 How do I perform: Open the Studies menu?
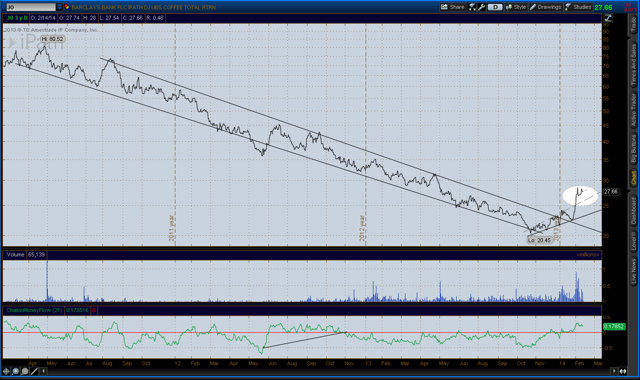[x=578, y=7]
